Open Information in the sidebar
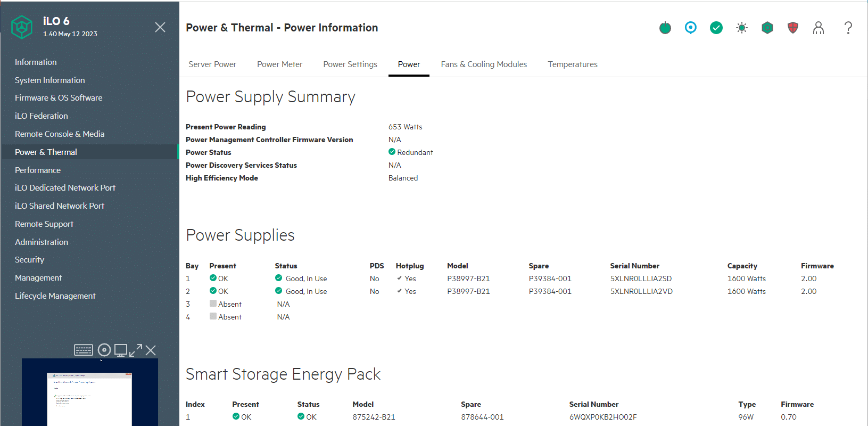Screen dimensions: 868x426 pos(36,62)
